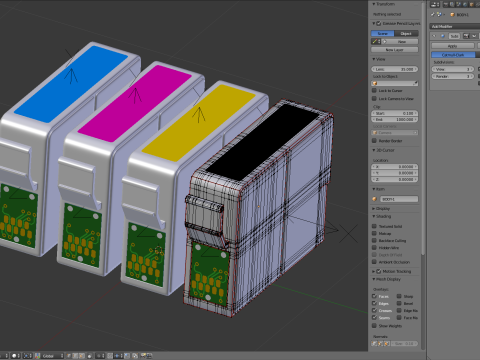
Task: Enable the Sharp overlay checkbox
Action: pyautogui.click(x=399, y=296)
